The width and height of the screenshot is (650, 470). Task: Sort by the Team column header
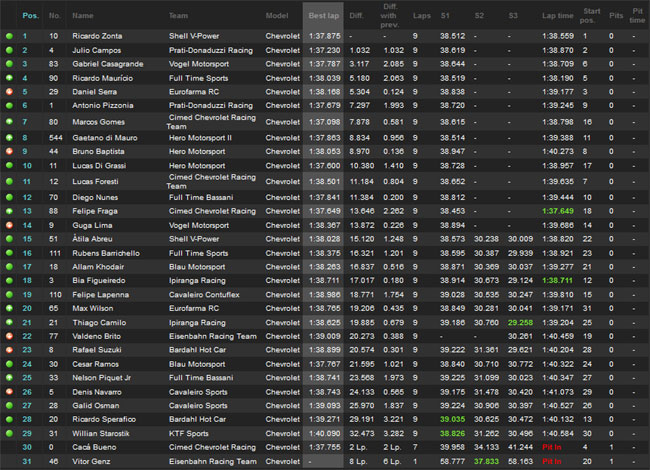coord(178,16)
